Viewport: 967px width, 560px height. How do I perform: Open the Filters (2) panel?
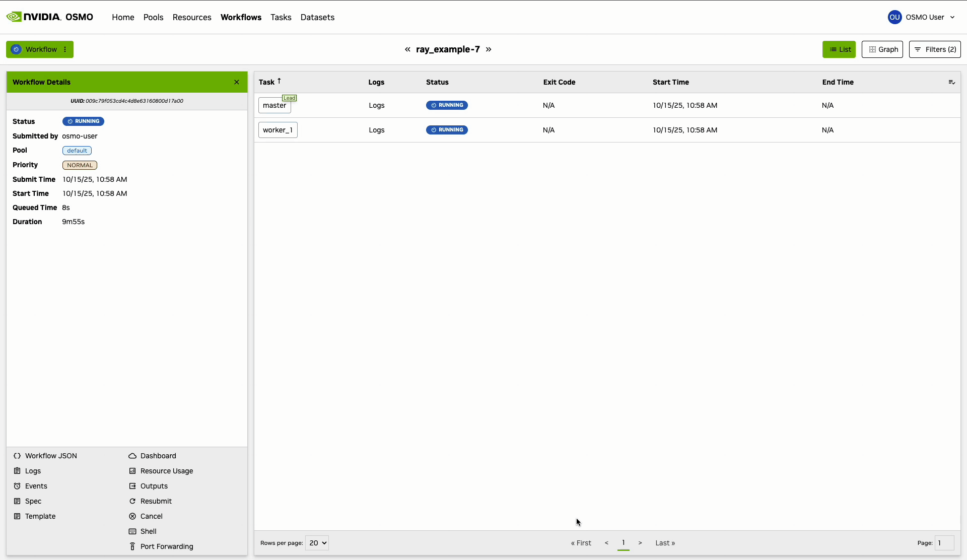point(935,49)
